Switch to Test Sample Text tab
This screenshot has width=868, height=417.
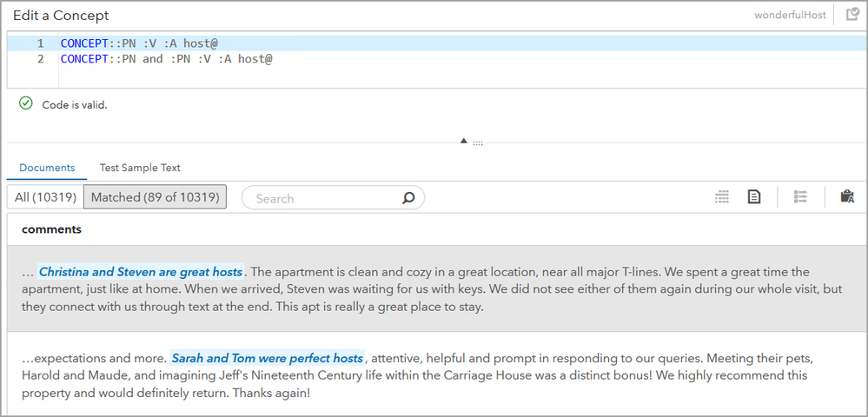click(x=140, y=168)
